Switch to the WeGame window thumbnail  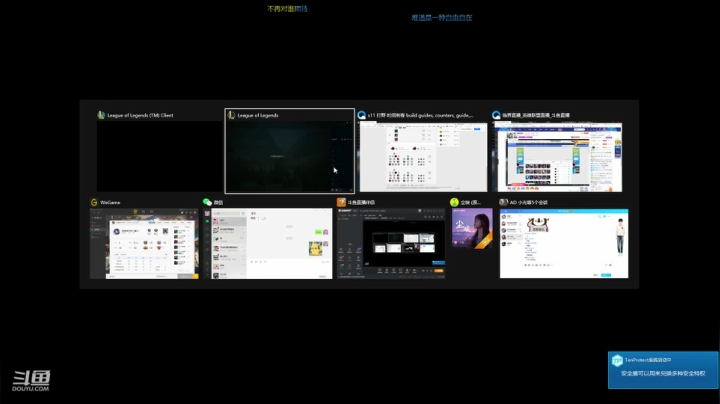144,244
